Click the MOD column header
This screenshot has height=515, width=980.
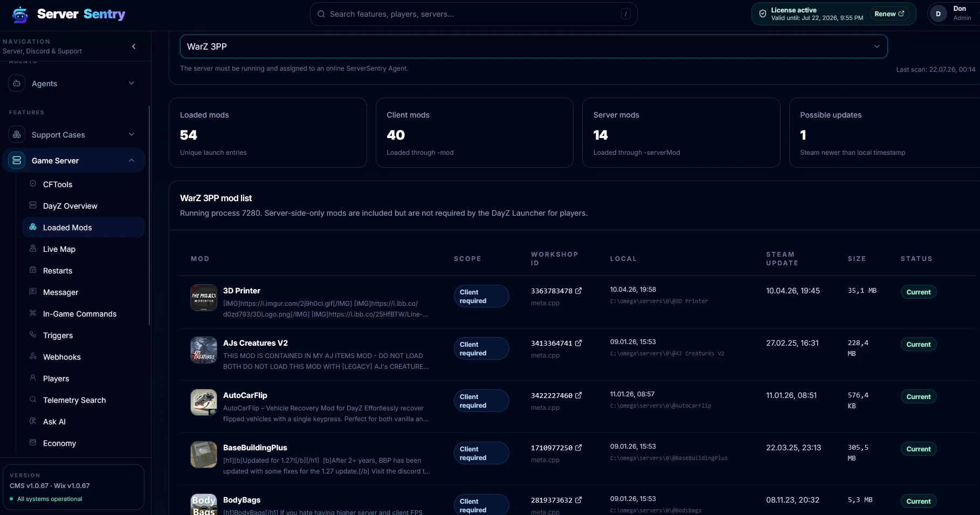pyautogui.click(x=200, y=259)
